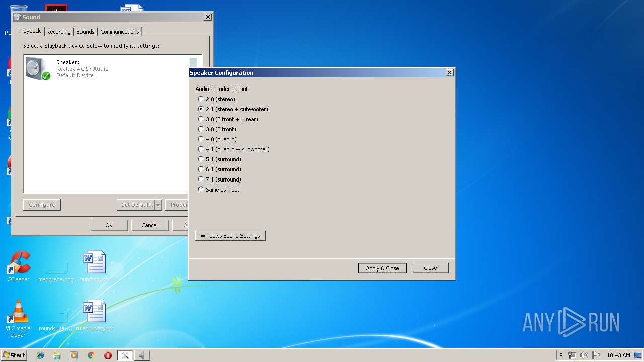Viewport: 644px width, 362px height.
Task: Click tools (hammer) taskbar button
Action: coord(125,355)
